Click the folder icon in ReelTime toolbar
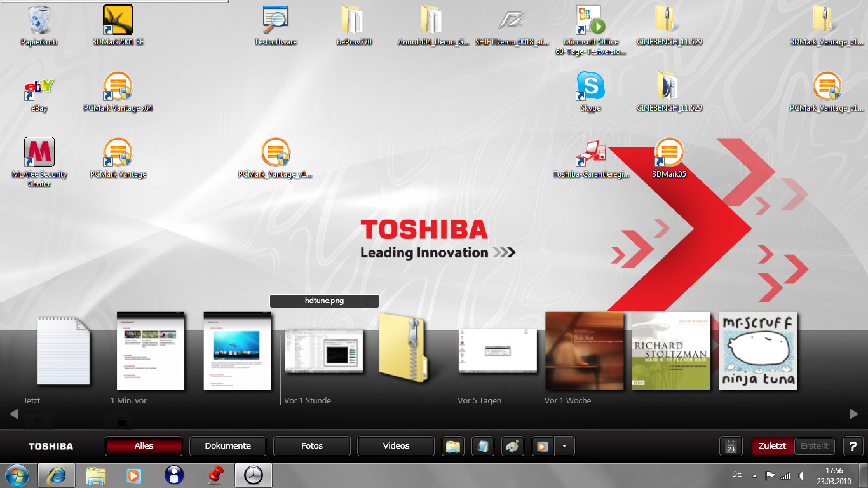 452,446
